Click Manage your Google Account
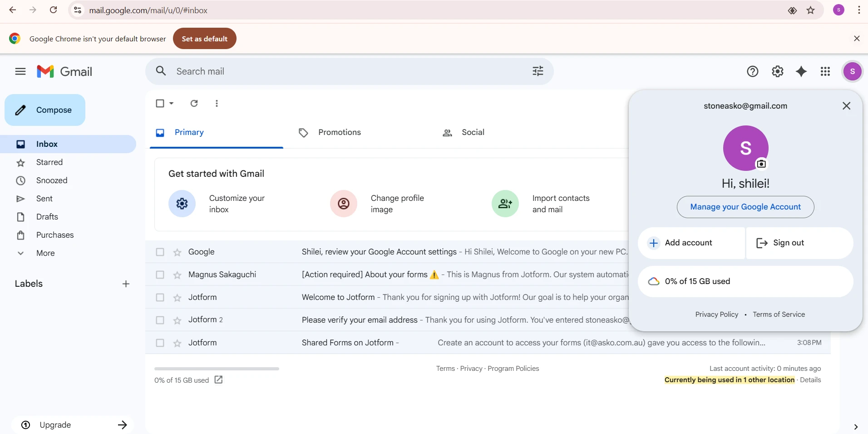 tap(745, 207)
